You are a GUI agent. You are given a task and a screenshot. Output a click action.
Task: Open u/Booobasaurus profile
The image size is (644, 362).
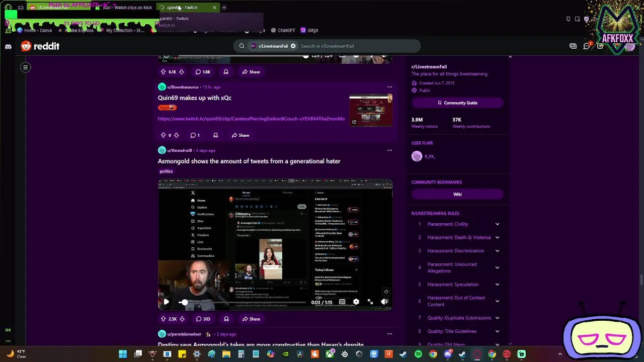tap(183, 87)
